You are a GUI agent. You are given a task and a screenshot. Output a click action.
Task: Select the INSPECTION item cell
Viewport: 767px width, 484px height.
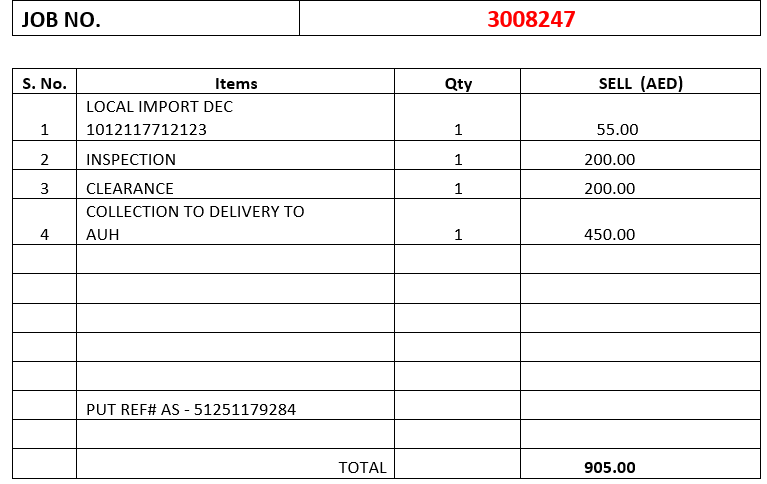[x=235, y=159]
